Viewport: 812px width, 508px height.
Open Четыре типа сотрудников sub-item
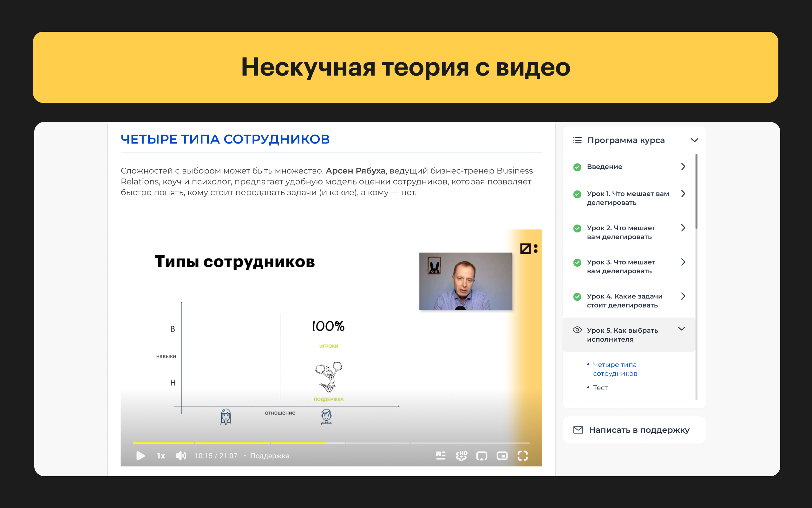pyautogui.click(x=615, y=369)
